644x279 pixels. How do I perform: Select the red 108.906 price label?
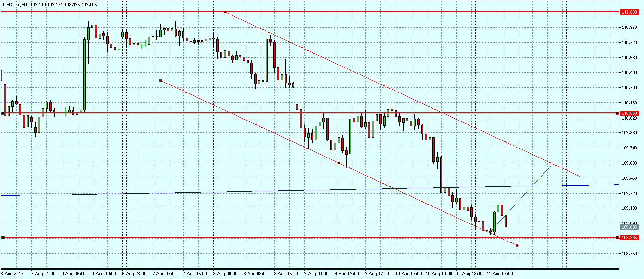629,237
